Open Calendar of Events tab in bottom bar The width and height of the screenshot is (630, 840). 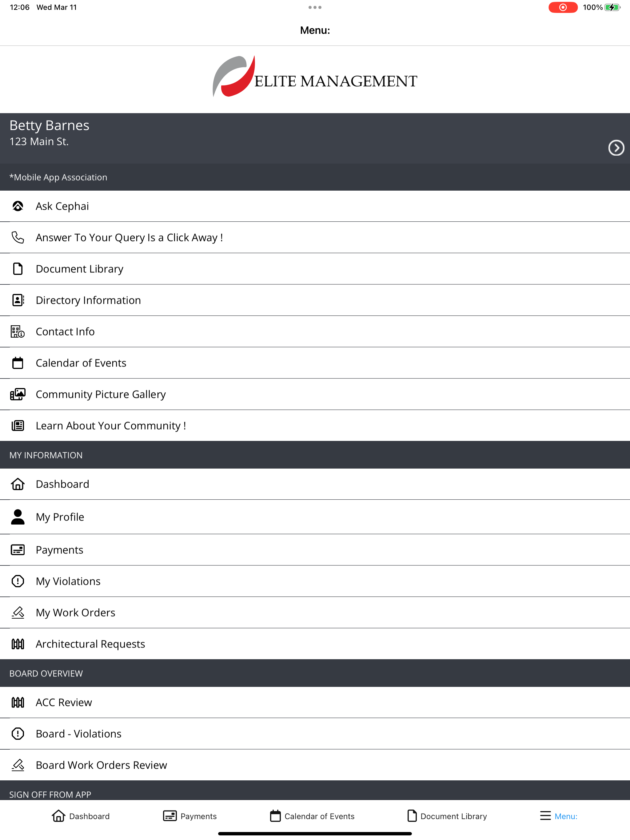click(x=312, y=816)
